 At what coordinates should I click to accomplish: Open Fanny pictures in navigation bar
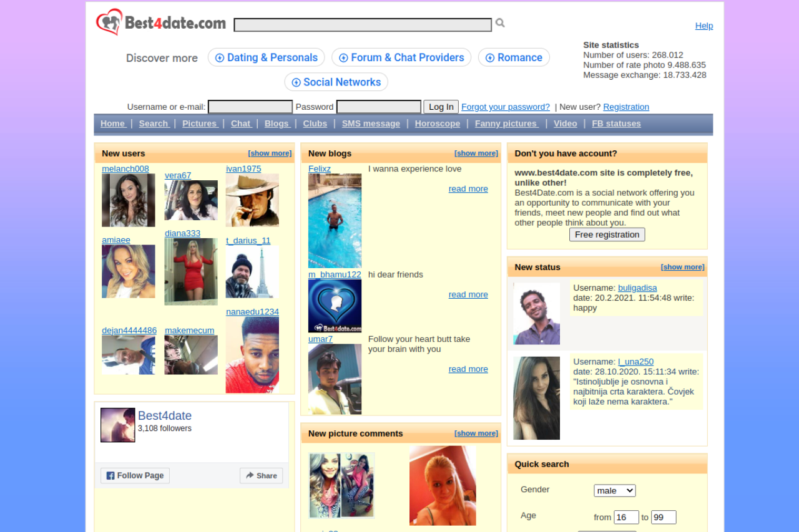506,123
